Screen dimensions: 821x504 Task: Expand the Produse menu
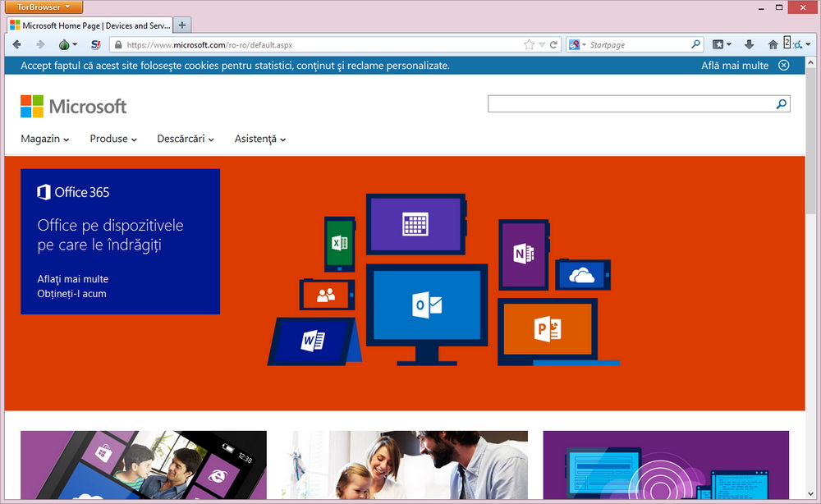(113, 139)
